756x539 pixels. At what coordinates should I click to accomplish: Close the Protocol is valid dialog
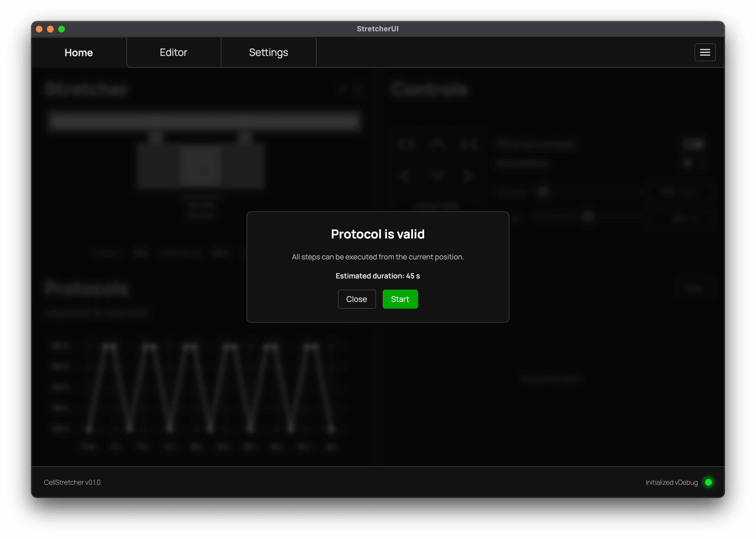point(357,299)
